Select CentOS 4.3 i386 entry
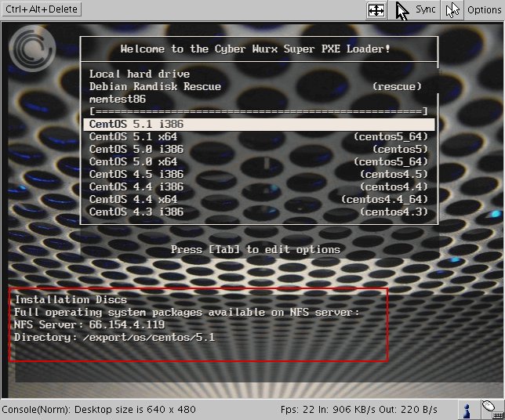Image resolution: width=505 pixels, height=420 pixels. point(259,212)
